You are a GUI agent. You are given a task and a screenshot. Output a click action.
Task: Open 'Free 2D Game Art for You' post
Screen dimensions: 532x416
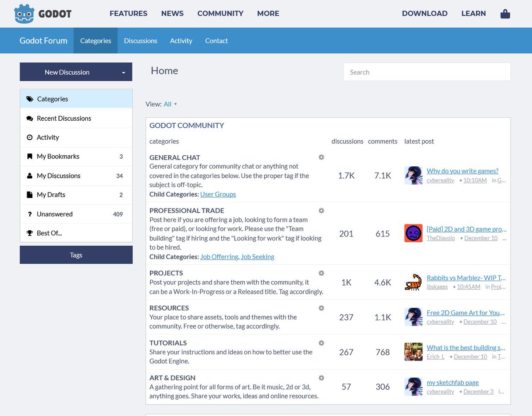465,313
